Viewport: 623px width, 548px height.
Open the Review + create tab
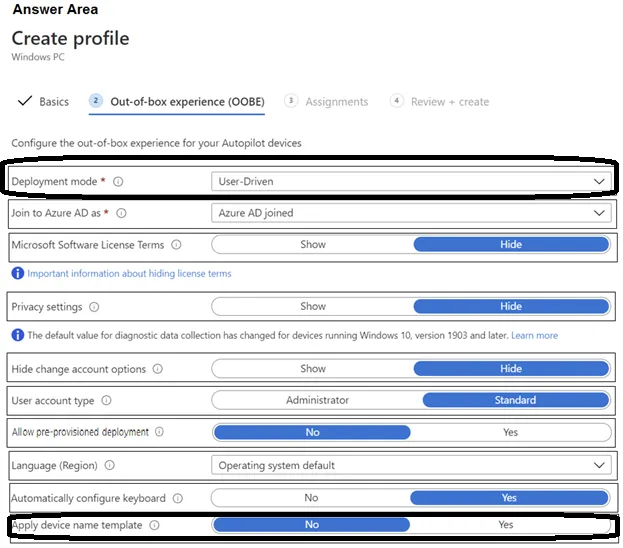pos(450,102)
